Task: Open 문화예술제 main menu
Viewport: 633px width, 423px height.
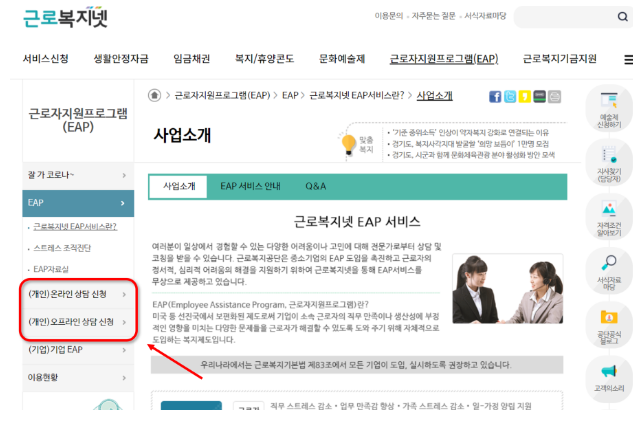Action: (342, 59)
